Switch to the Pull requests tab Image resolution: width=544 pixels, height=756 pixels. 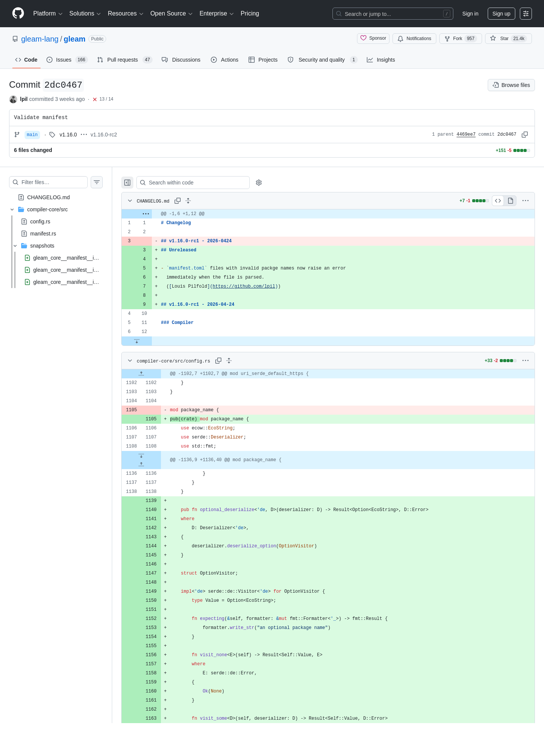point(124,60)
